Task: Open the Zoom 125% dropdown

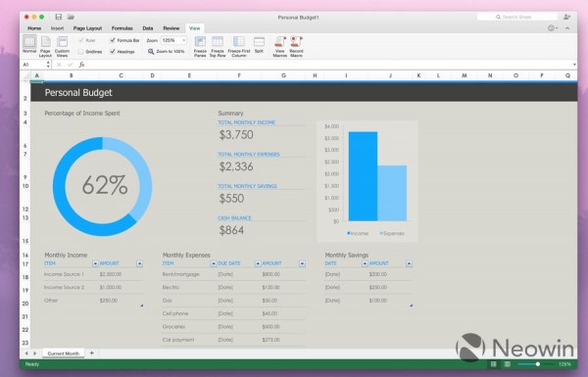Action: (x=183, y=40)
